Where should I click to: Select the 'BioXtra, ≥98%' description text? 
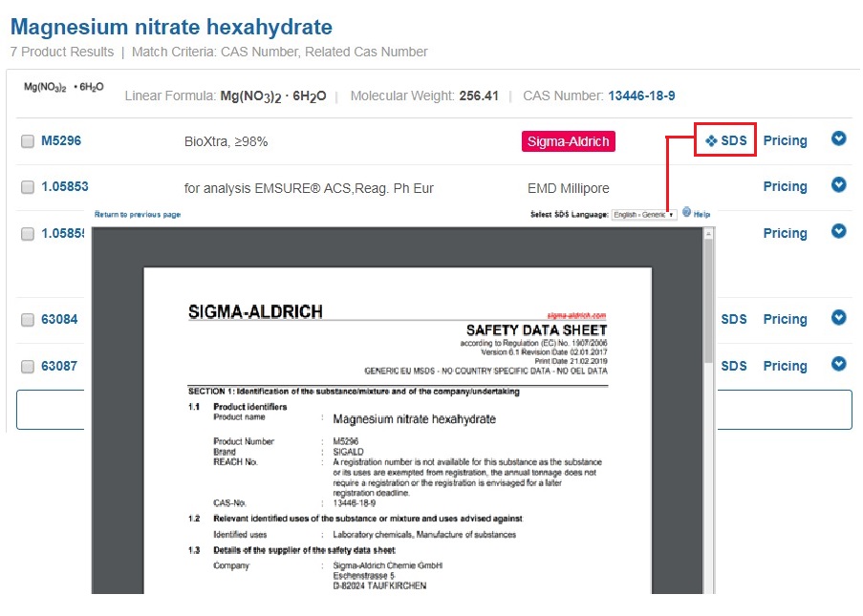[226, 142]
